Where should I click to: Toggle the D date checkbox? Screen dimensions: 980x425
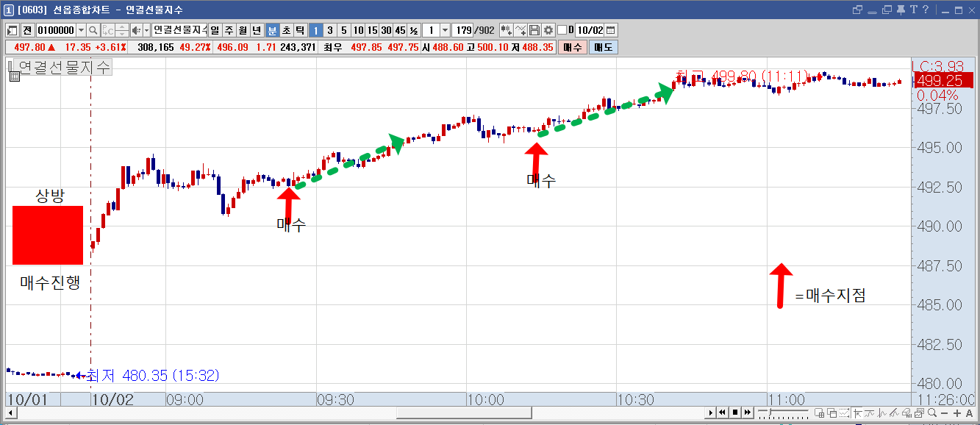[562, 30]
